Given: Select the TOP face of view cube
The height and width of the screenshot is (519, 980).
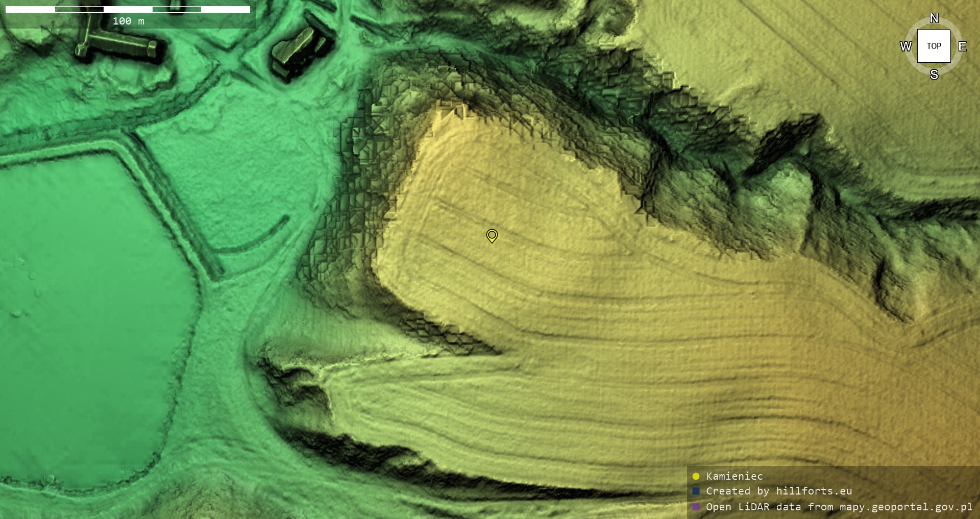Looking at the screenshot, I should [x=934, y=46].
